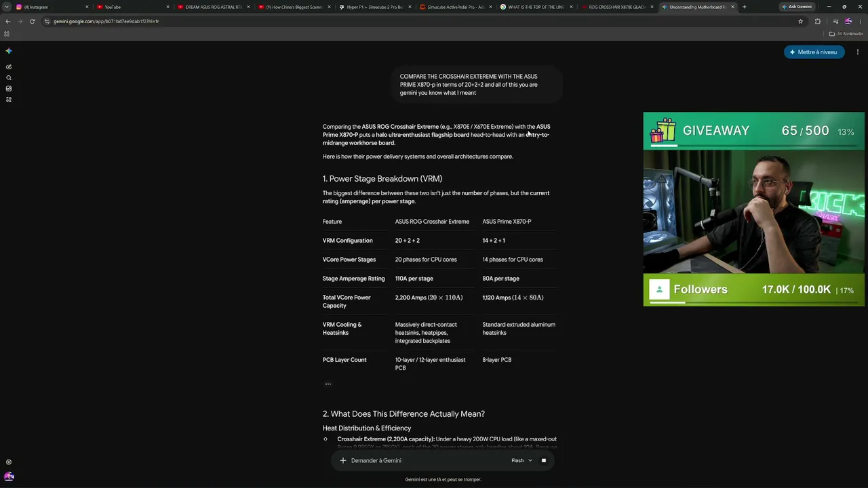Open the three-dot menu beside Mettre à niveau
This screenshot has width=868, height=488.
pos(858,52)
